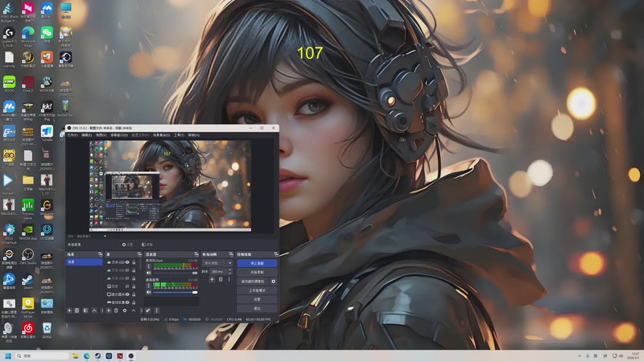
Task: Toggle lock on the image (图像) source
Action: (x=134, y=286)
